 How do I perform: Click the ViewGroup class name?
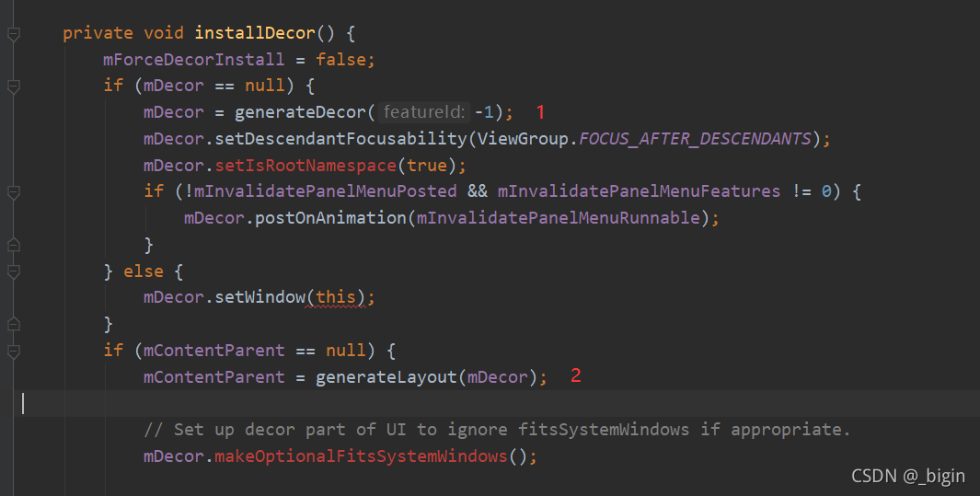(x=523, y=139)
